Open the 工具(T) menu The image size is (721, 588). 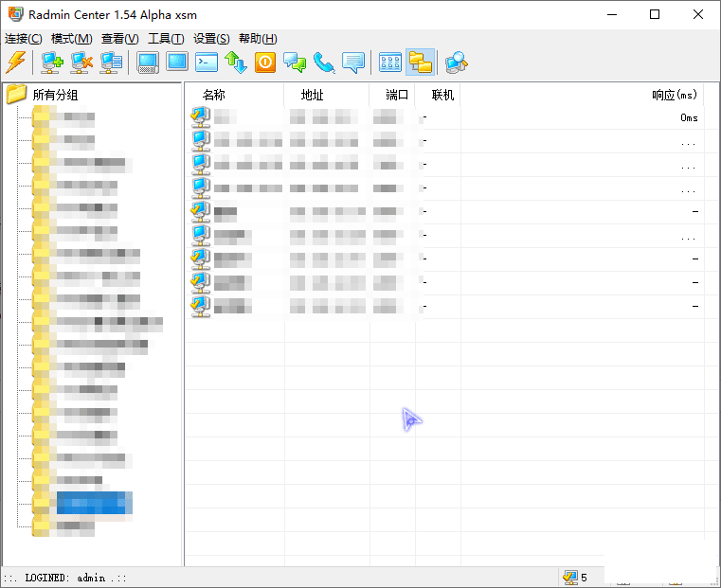click(x=166, y=39)
